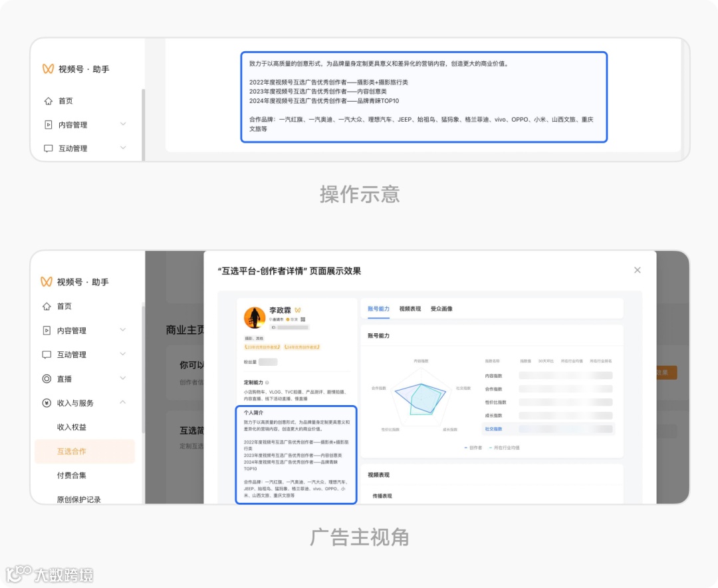Click 内容管理 icon in bottom panel
Screen dimensions: 718x588
[x=47, y=331]
